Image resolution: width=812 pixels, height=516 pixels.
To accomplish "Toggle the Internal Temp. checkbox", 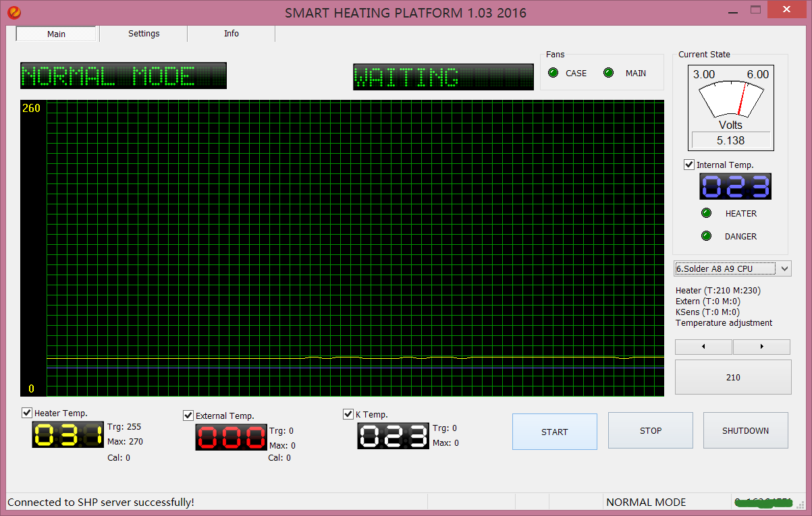I will [x=689, y=165].
